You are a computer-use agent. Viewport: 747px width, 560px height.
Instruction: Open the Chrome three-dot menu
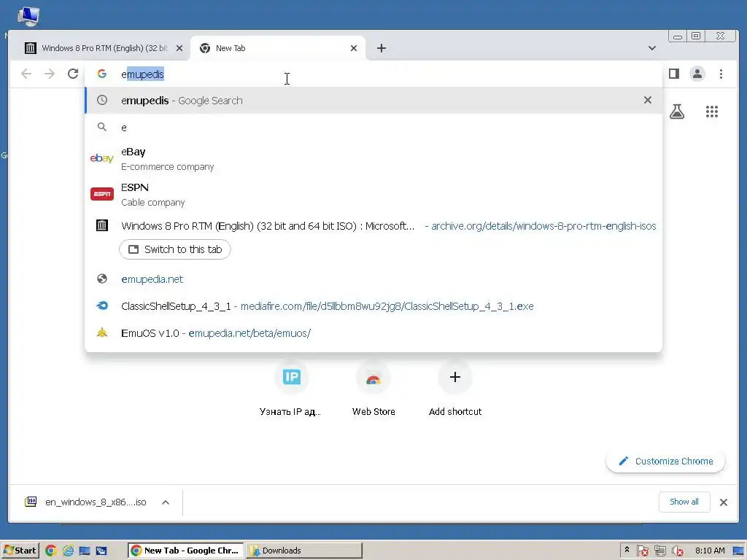click(x=721, y=74)
